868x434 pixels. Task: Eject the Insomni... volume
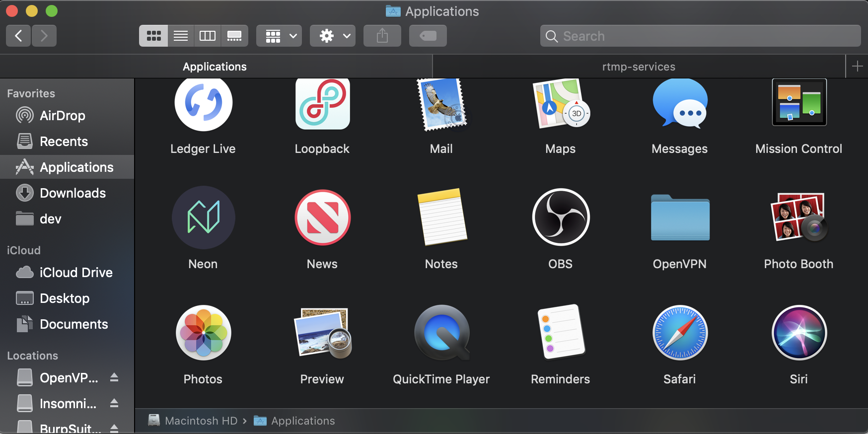(114, 403)
